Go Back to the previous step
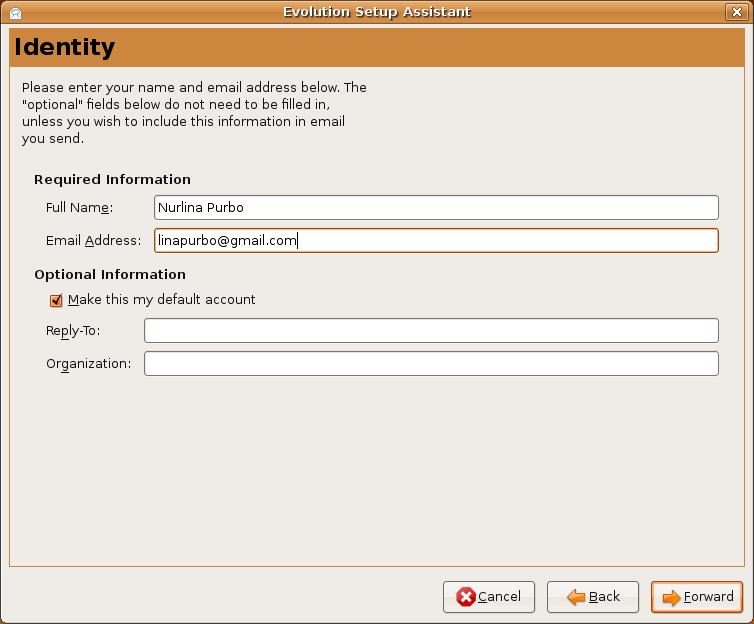 pyautogui.click(x=593, y=597)
